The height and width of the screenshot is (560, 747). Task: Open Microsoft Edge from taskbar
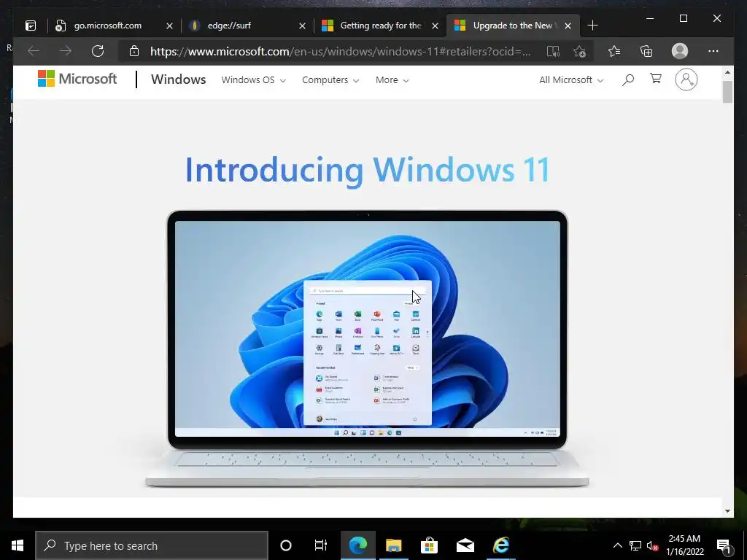[x=358, y=545]
